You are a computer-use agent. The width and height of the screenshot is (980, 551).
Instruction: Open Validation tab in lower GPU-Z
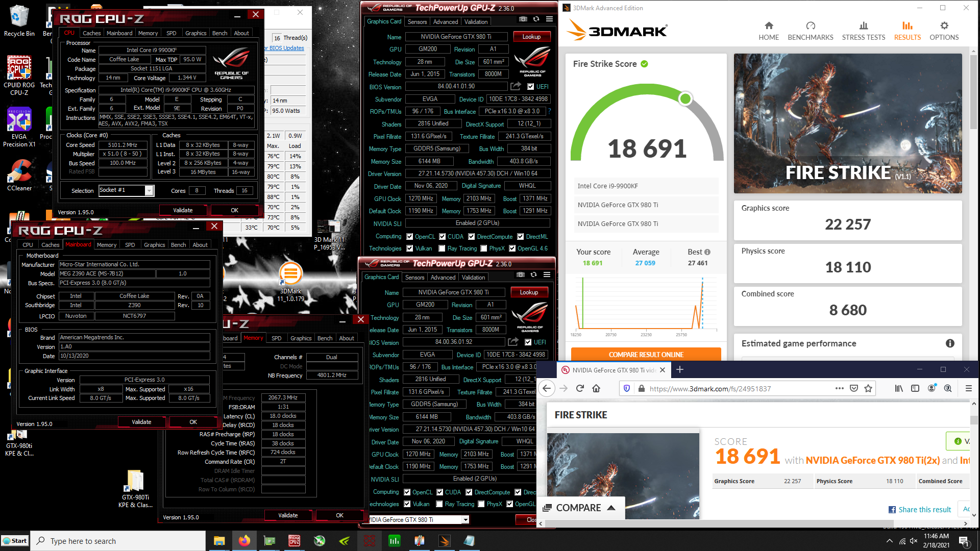pyautogui.click(x=474, y=278)
